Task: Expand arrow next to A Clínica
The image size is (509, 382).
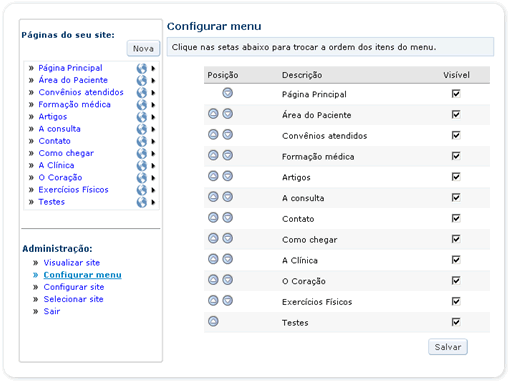Action: [153, 166]
